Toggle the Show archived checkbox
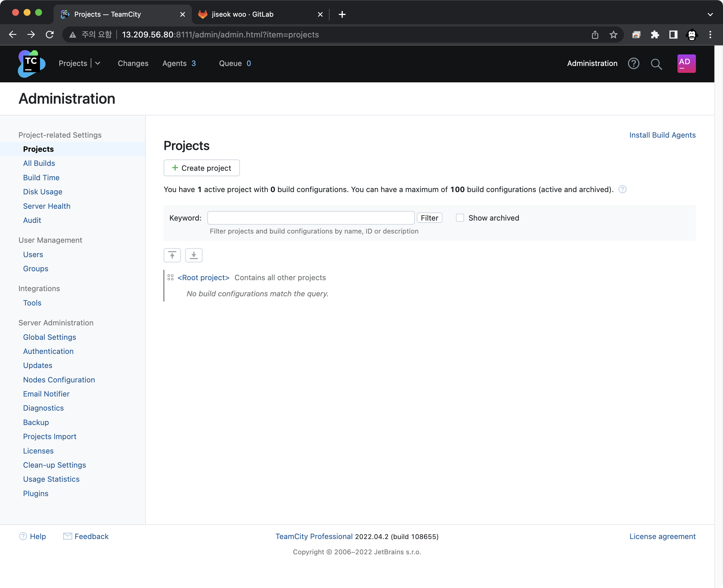 coord(460,218)
